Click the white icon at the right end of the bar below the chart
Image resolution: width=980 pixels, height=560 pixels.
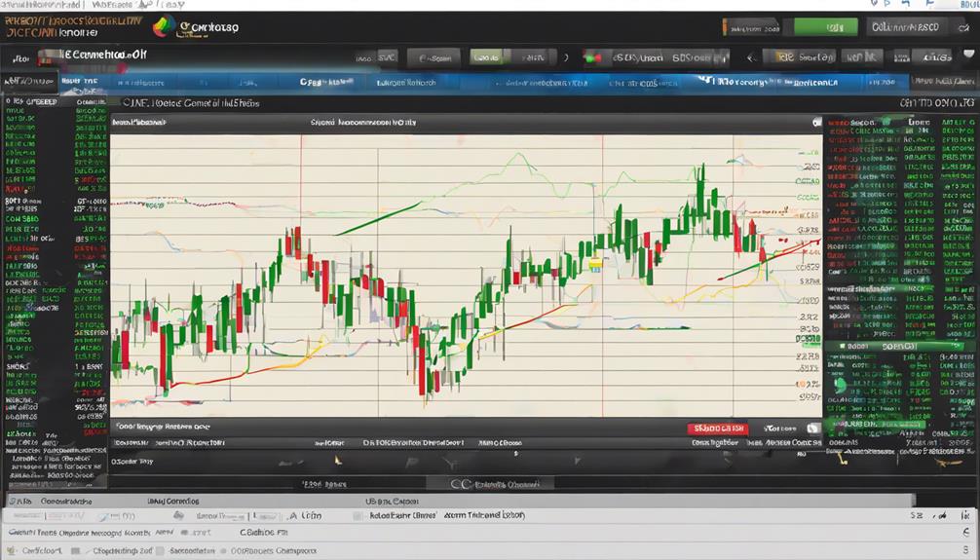click(812, 429)
